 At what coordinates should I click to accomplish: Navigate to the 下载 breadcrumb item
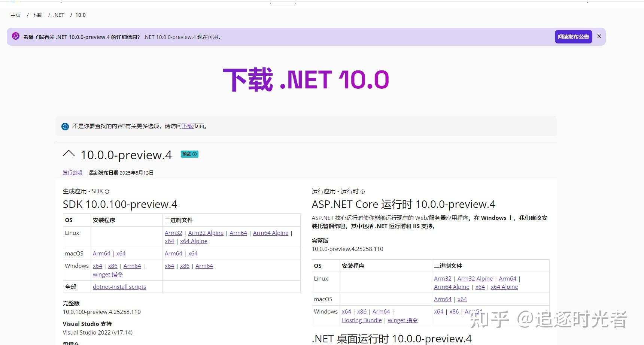pos(37,15)
